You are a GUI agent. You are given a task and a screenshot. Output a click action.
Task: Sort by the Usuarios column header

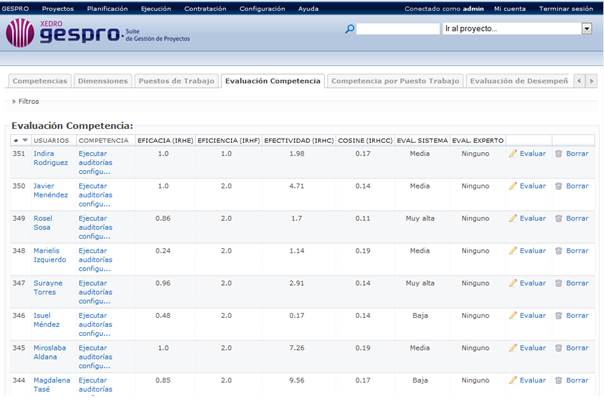51,140
